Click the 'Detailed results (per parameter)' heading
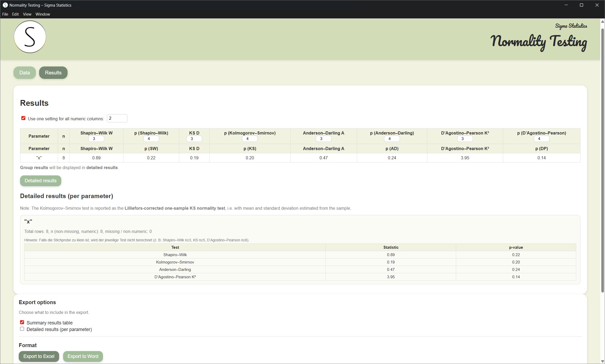This screenshot has height=364, width=605. (67, 196)
